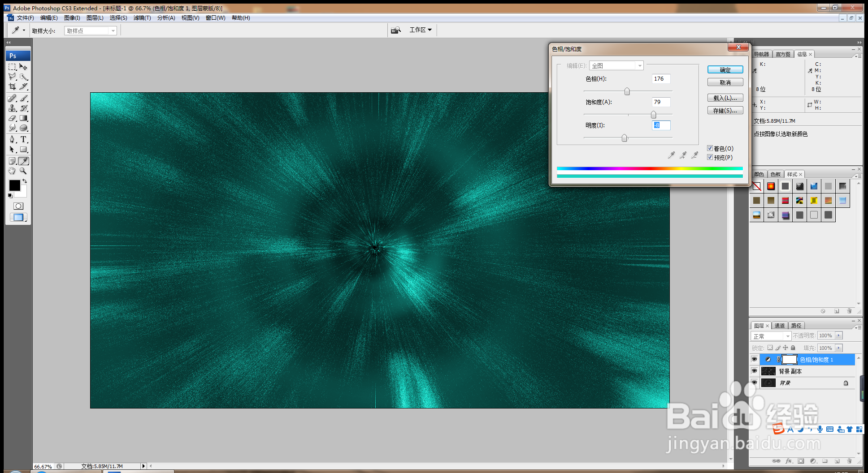Select the Hand tool

[12, 171]
